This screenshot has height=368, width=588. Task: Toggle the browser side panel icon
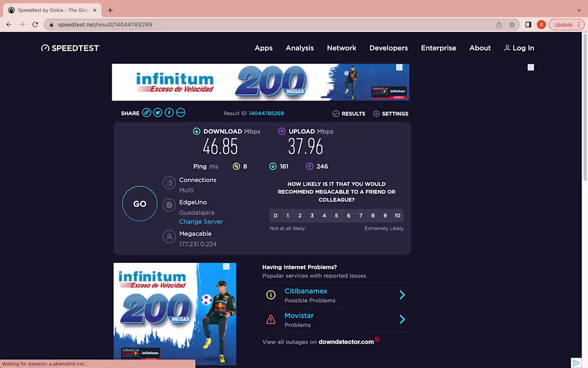528,25
